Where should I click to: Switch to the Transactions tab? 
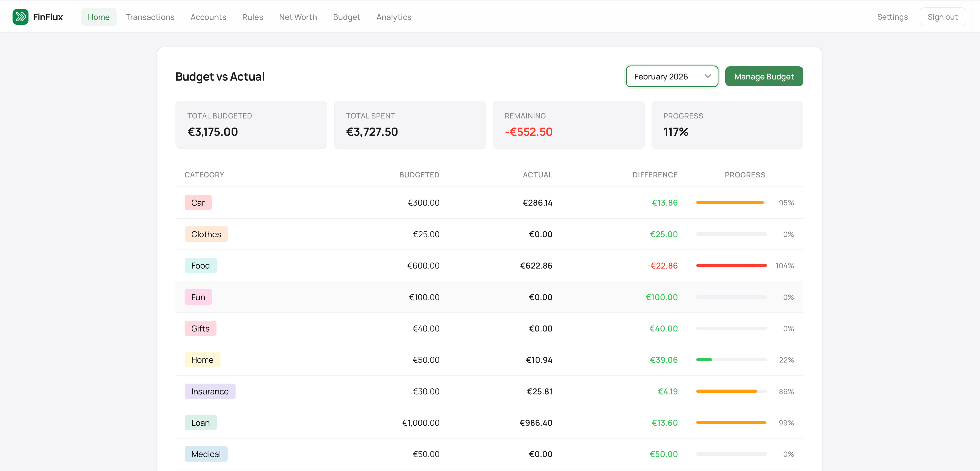tap(150, 17)
